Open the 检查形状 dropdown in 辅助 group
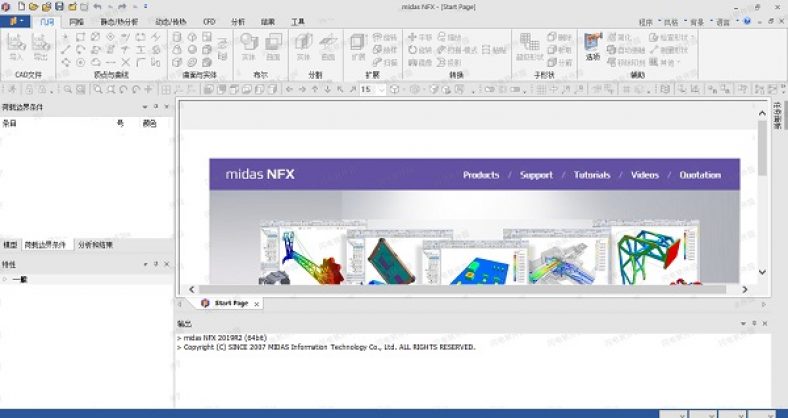 (672, 37)
